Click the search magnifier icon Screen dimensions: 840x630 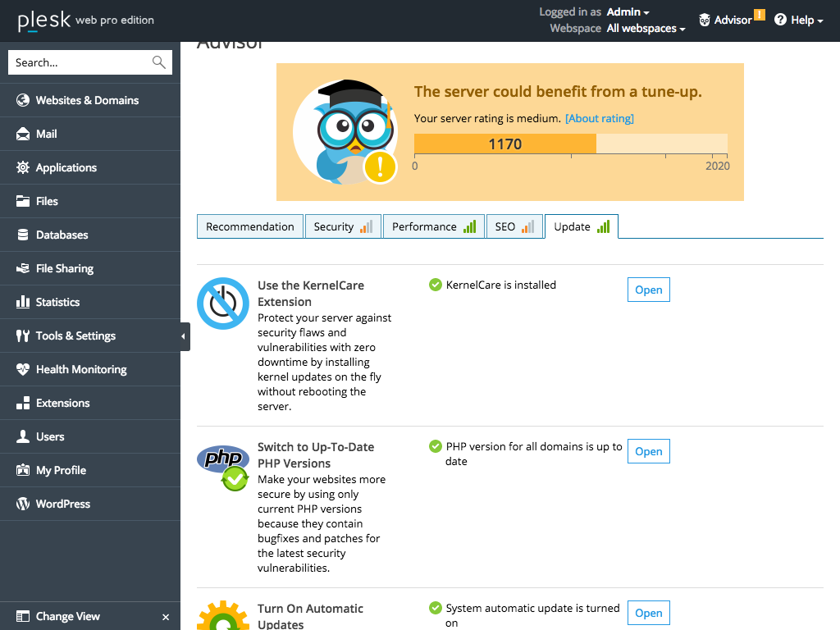click(x=158, y=62)
